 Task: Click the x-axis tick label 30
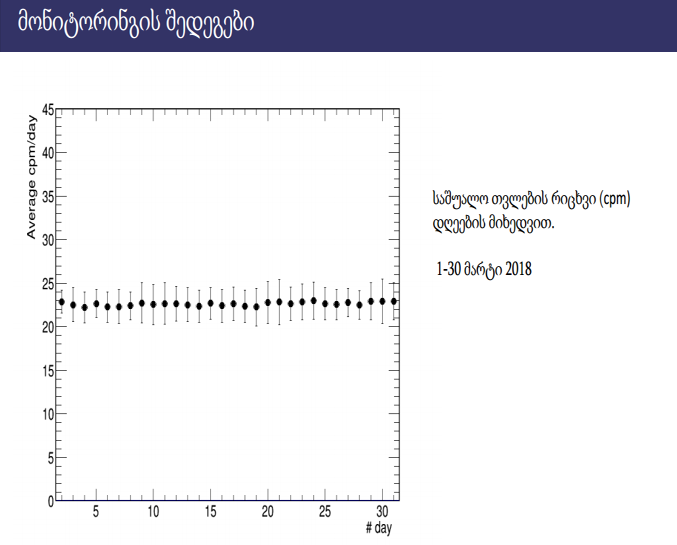[x=382, y=512]
